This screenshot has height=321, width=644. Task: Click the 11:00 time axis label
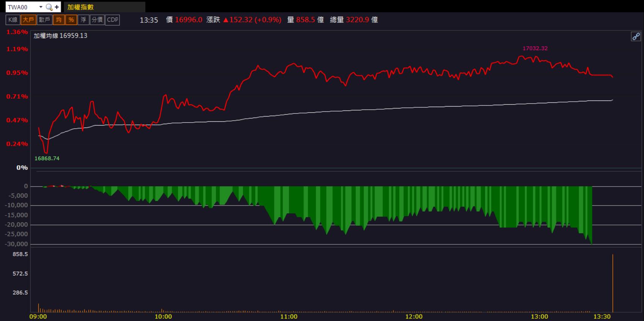289,317
